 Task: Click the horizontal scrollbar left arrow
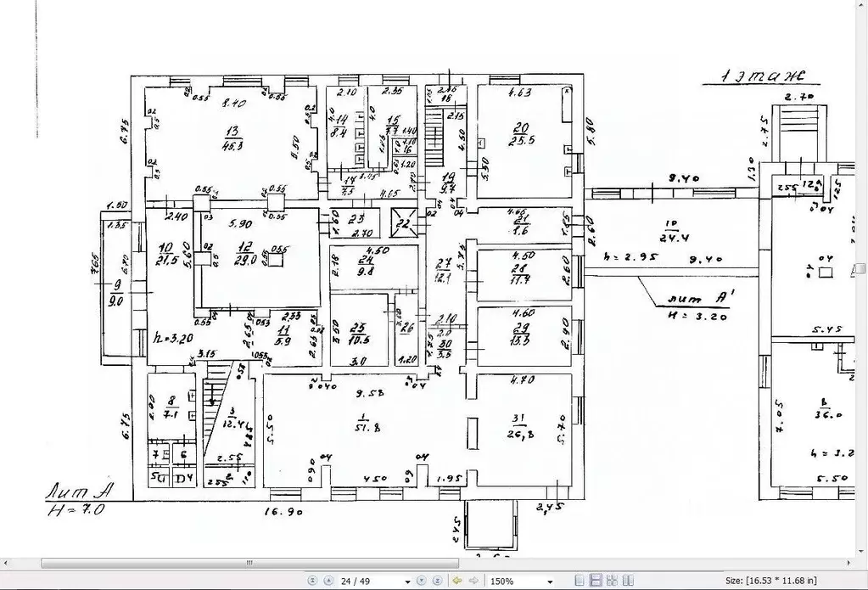pyautogui.click(x=5, y=564)
